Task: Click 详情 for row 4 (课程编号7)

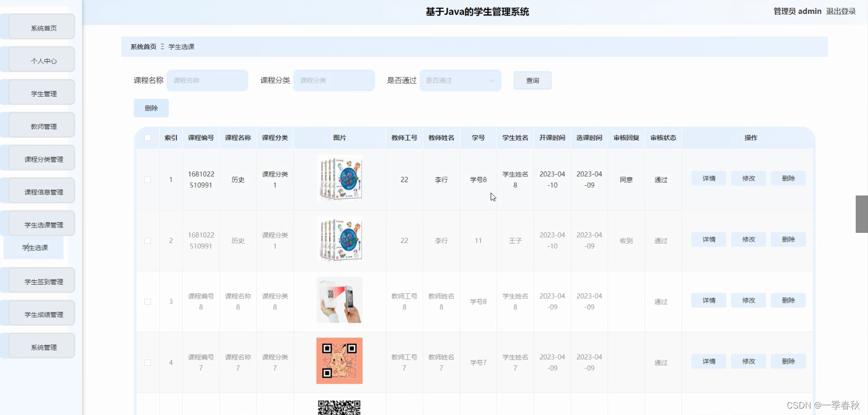Action: (x=709, y=361)
